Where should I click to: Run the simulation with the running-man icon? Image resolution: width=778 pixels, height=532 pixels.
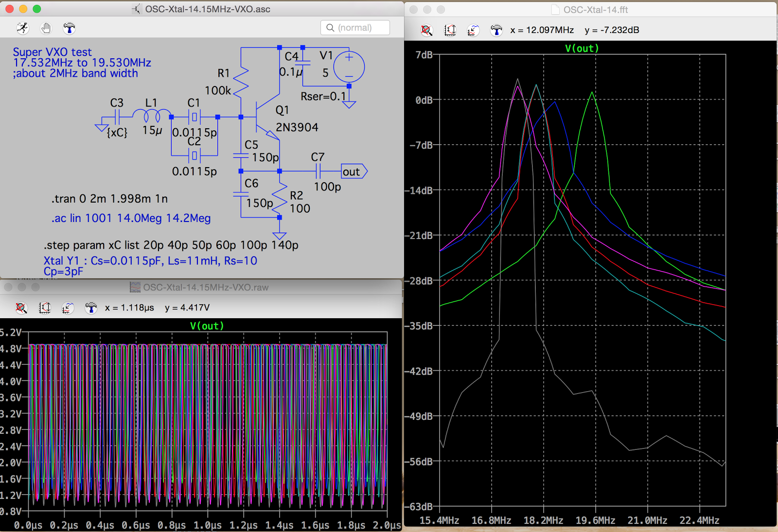22,28
